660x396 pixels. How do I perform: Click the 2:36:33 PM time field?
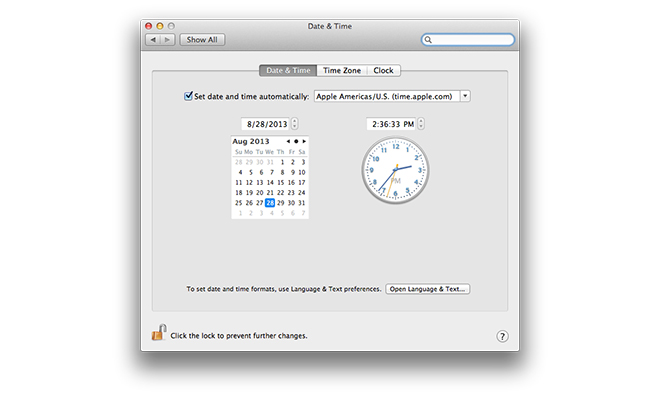[391, 124]
